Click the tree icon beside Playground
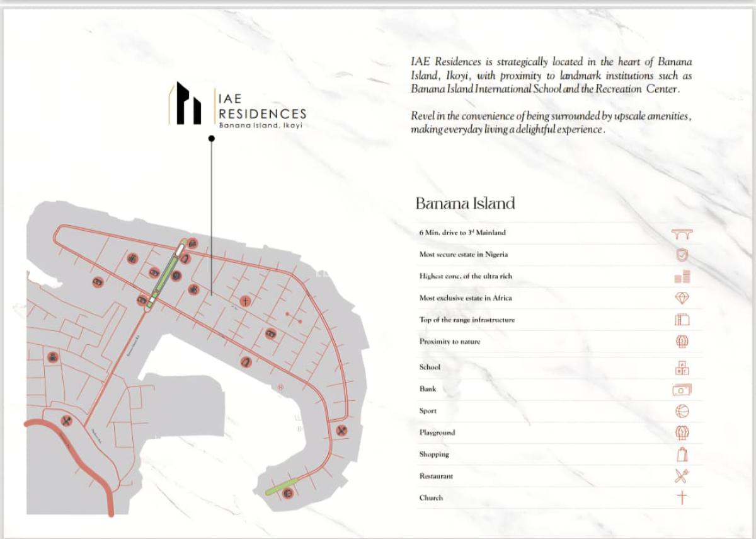 point(682,433)
